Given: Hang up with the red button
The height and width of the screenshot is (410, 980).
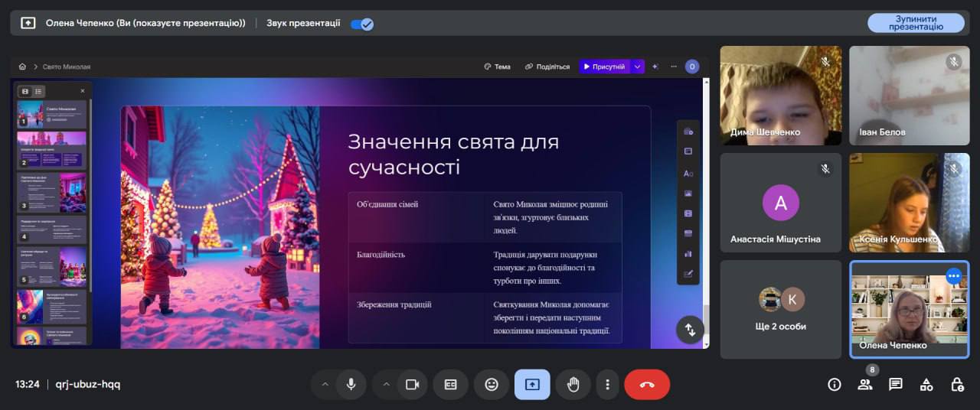Looking at the screenshot, I should [647, 385].
